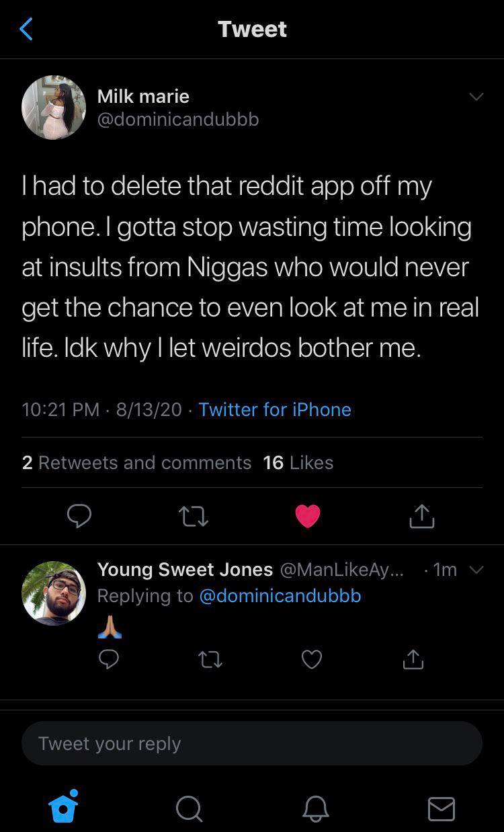Image resolution: width=504 pixels, height=832 pixels.
Task: Open the Notifications bell tab
Action: pyautogui.click(x=315, y=808)
